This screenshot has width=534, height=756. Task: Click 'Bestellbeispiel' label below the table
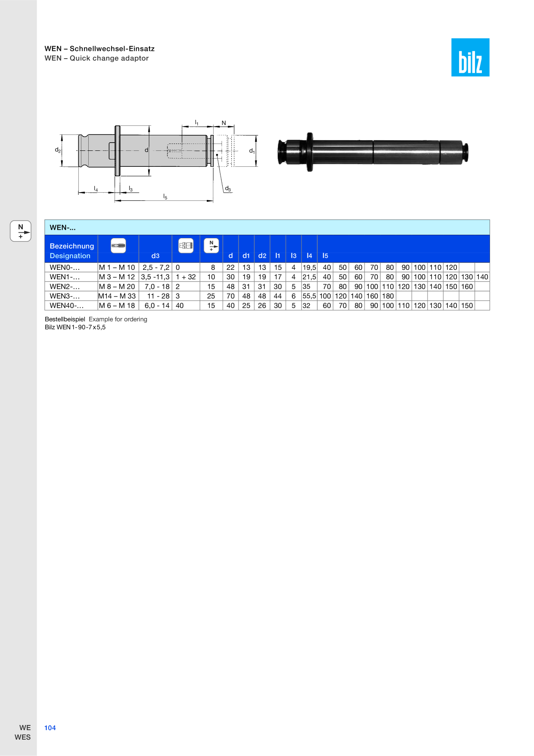65,319
